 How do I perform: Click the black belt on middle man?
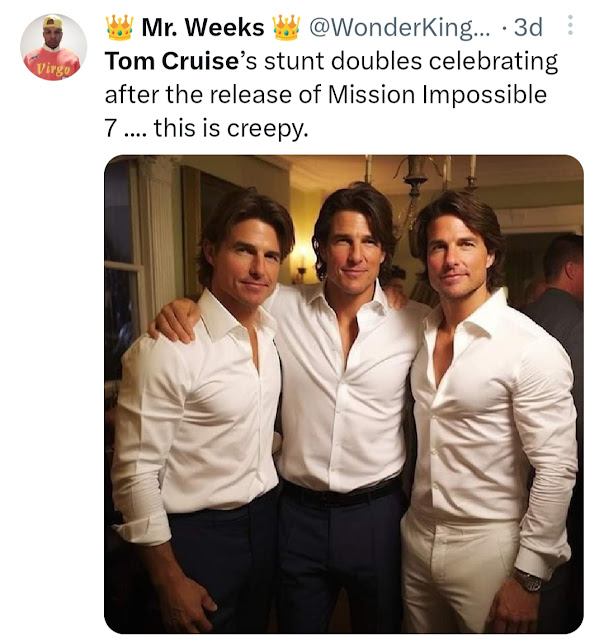(342, 494)
